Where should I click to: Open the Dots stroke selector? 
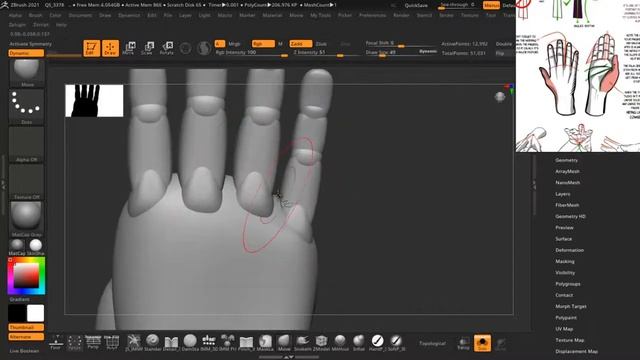point(27,107)
